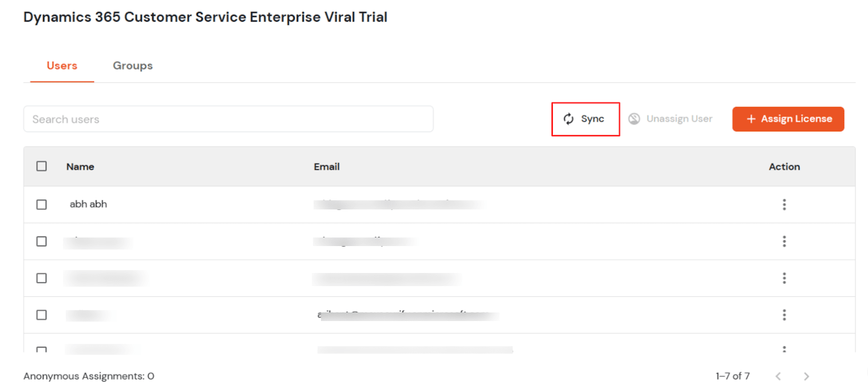Check the checkbox next to abh abh
868x388 pixels.
click(41, 204)
